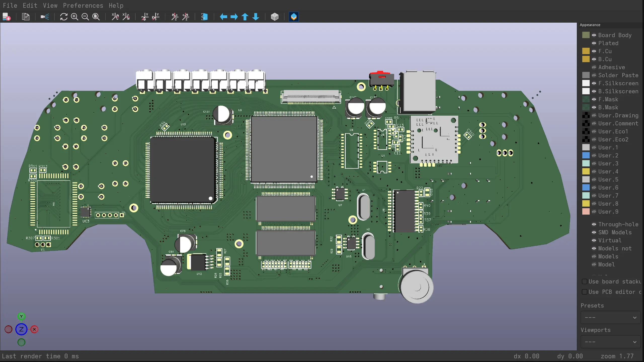Show the User.Drawings layer

click(594, 115)
